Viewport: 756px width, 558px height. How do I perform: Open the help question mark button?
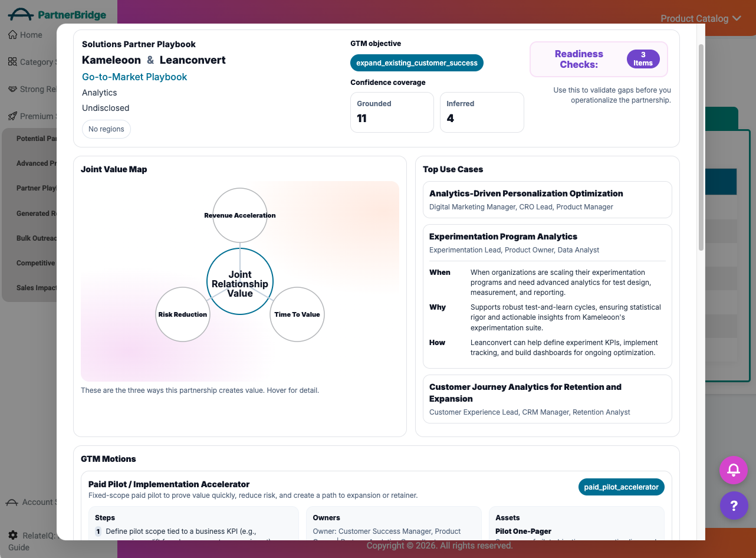click(734, 506)
